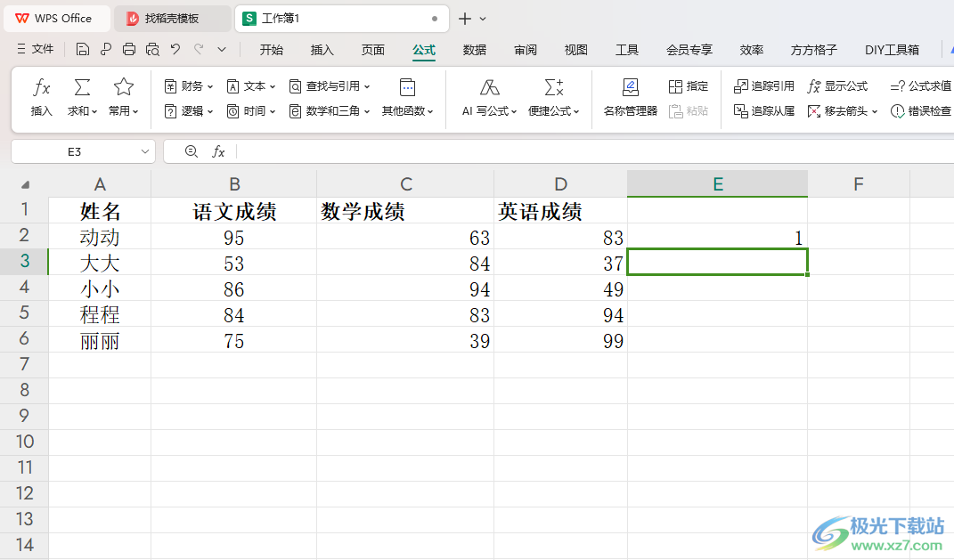Open the tab list arrow beside plus

(x=483, y=19)
